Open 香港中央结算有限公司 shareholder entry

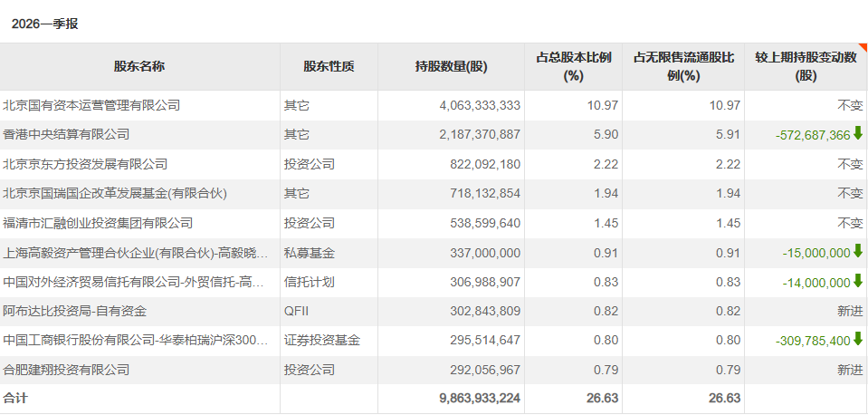66,135
